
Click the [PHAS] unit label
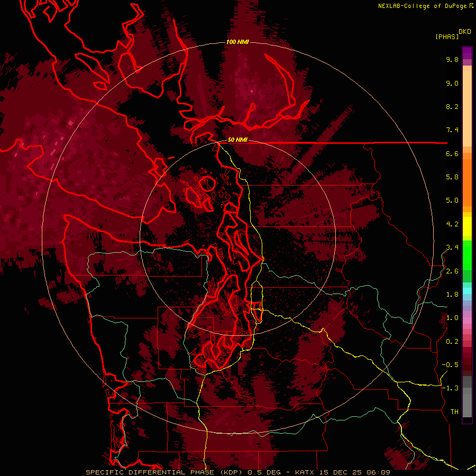tap(447, 36)
